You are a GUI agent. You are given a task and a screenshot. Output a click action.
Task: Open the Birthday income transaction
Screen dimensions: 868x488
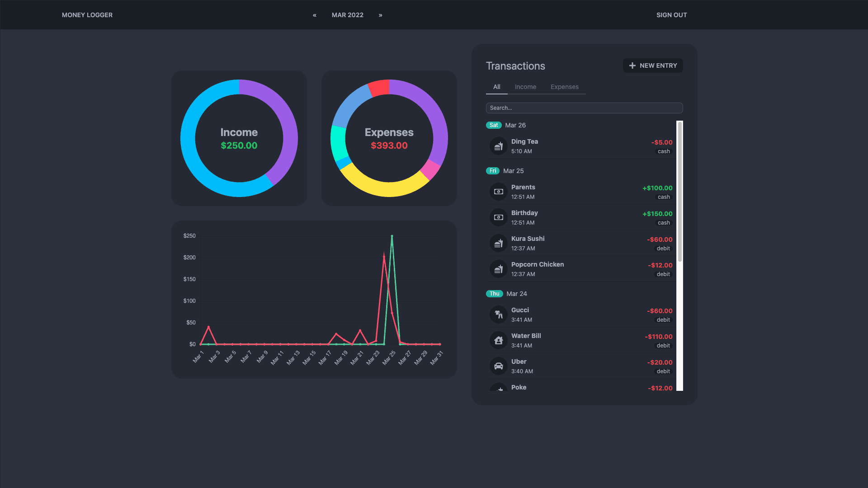(581, 217)
